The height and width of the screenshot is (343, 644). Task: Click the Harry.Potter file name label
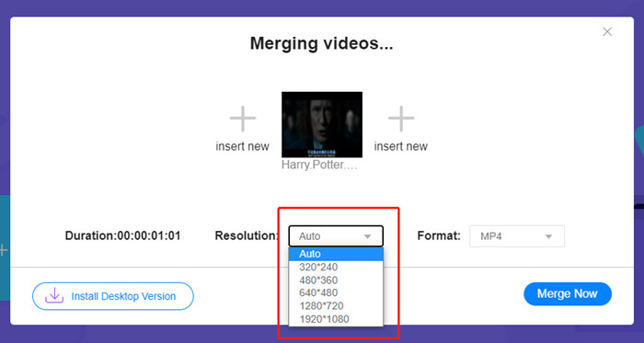coord(319,166)
